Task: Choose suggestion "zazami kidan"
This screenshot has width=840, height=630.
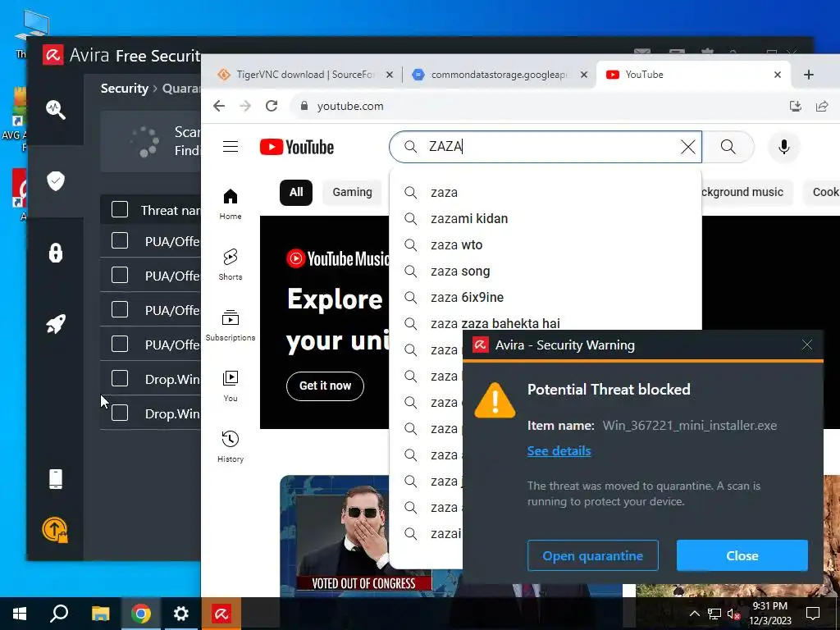Action: [546, 218]
